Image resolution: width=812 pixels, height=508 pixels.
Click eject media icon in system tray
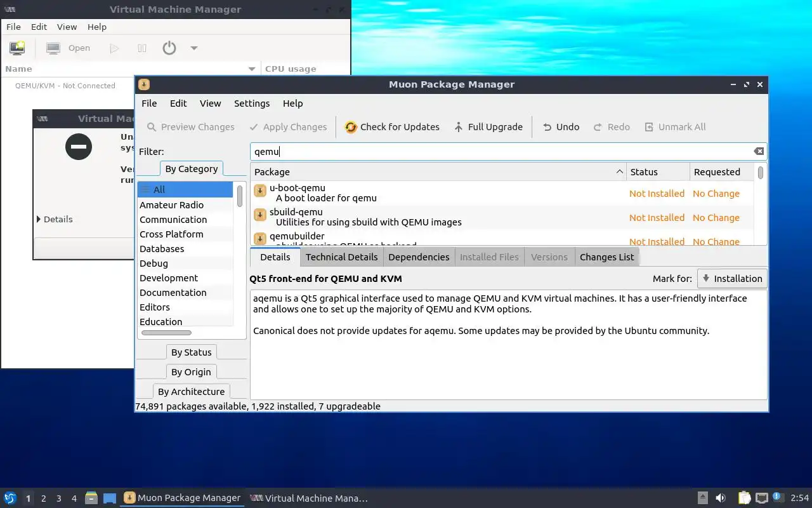click(x=703, y=498)
